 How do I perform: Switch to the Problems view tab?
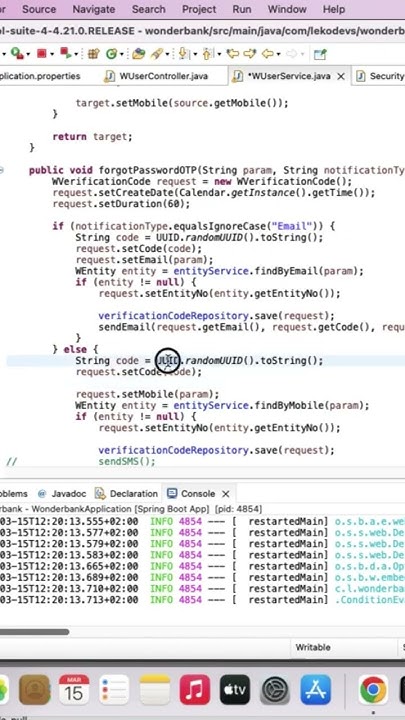14,494
